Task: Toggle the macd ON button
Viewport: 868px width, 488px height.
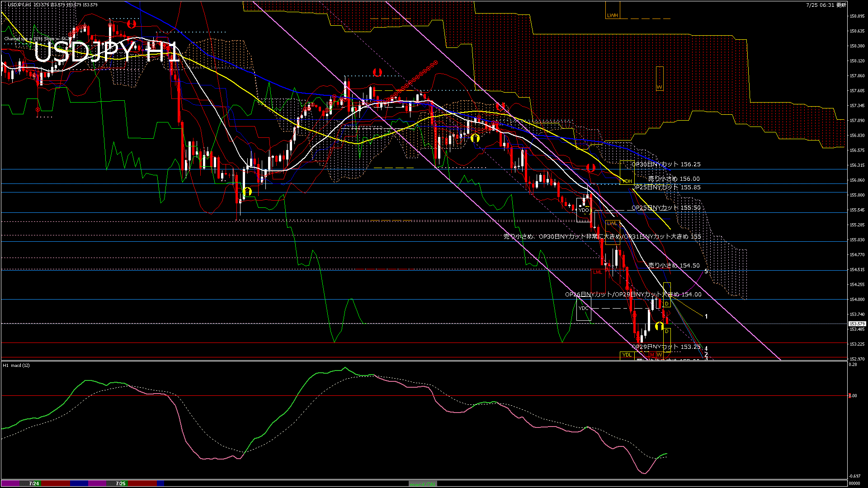Action: [423, 484]
